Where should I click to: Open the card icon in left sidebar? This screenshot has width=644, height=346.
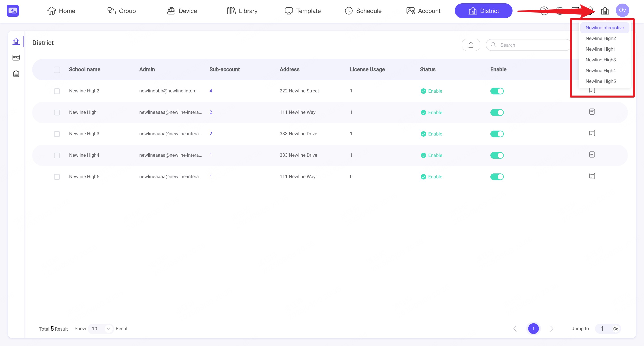pyautogui.click(x=16, y=58)
